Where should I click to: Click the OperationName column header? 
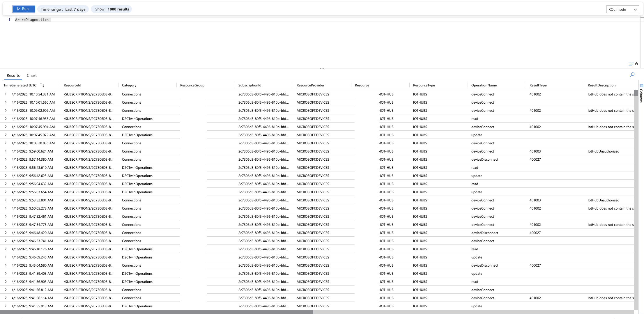point(484,85)
